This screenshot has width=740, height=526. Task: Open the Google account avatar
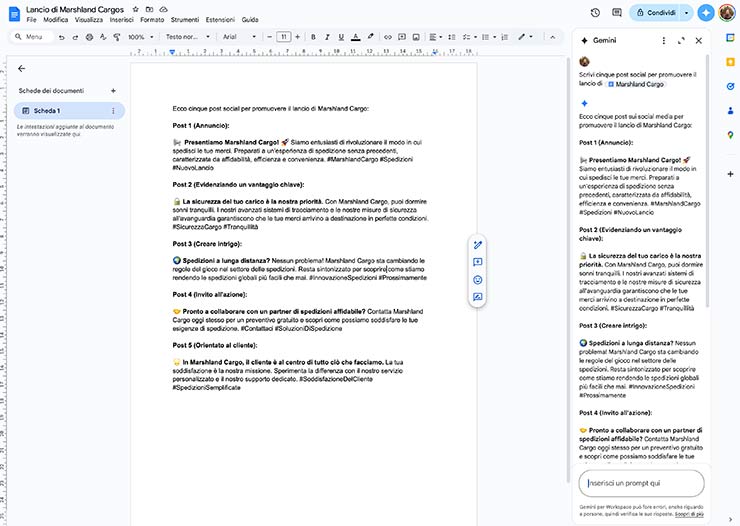click(727, 13)
